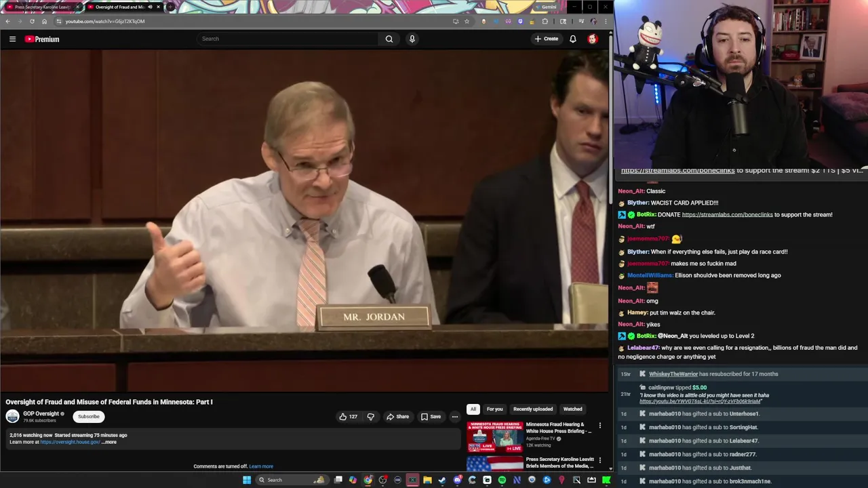The image size is (868, 488).
Task: Click the Oversight hearing video player
Action: coord(304,220)
